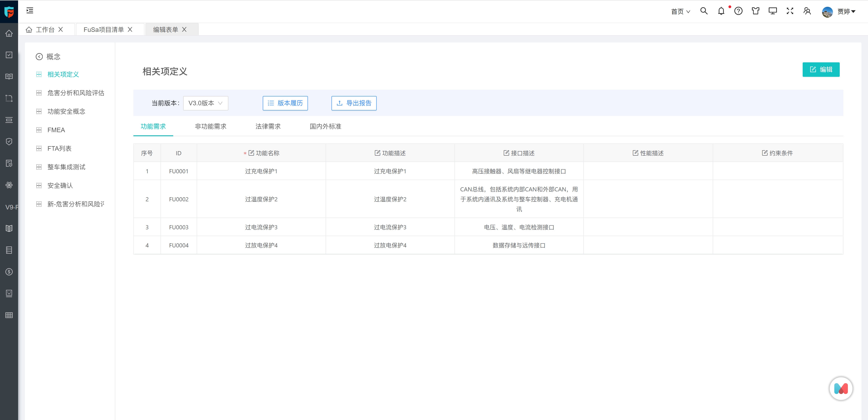Open the user contacts icon in top bar
This screenshot has width=868, height=420.
point(807,11)
